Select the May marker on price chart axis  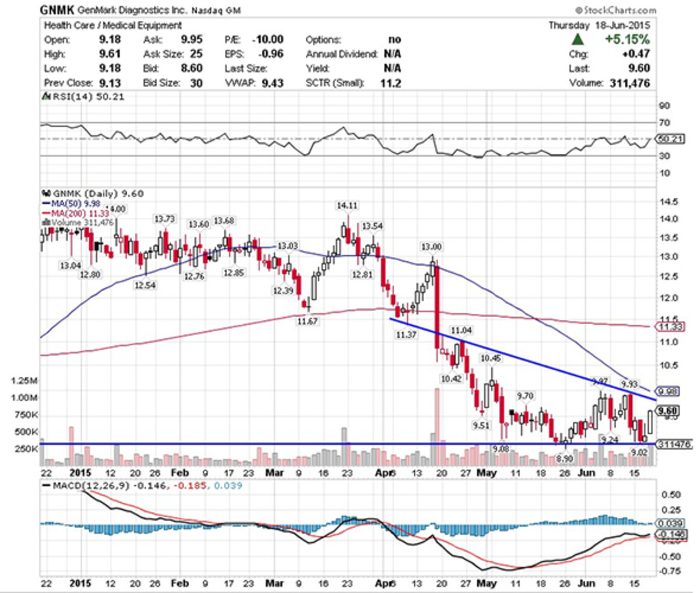(486, 473)
